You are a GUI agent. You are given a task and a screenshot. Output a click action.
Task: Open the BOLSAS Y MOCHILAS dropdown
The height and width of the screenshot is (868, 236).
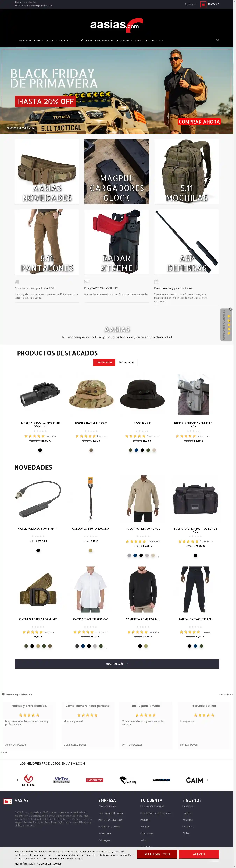point(59,41)
